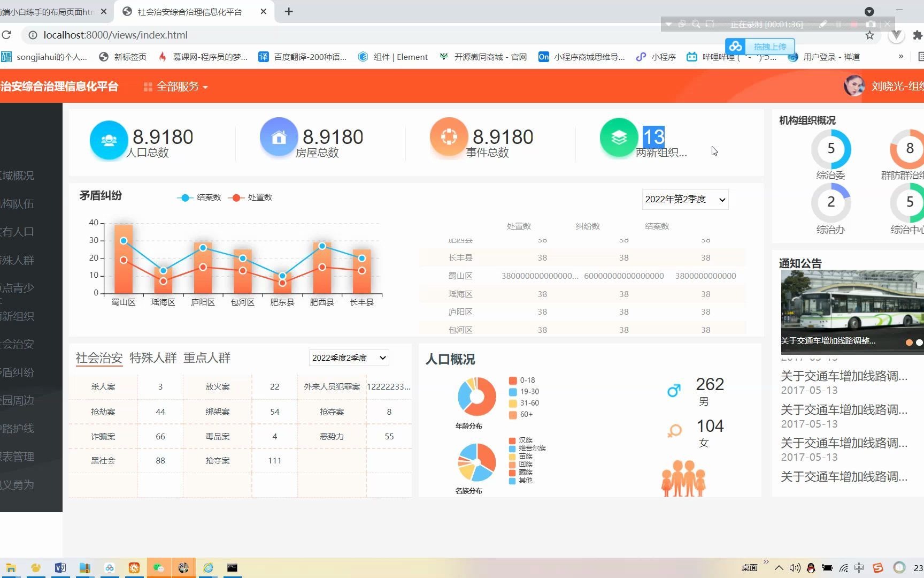Open the 2022年第2季度 quarter selector
The width and height of the screenshot is (924, 578).
pyautogui.click(x=685, y=200)
